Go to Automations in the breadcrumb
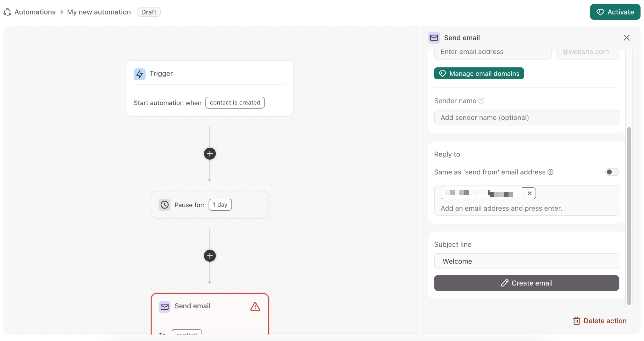644x341 pixels. click(x=35, y=12)
